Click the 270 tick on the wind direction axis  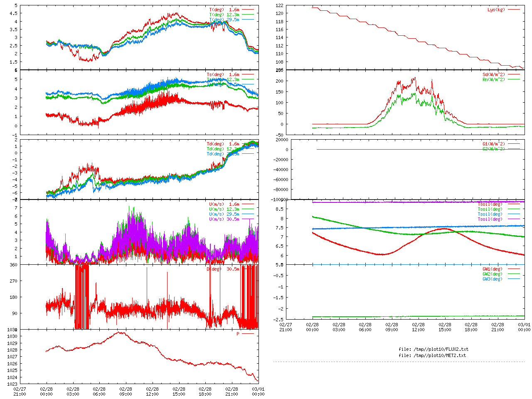(x=13, y=281)
